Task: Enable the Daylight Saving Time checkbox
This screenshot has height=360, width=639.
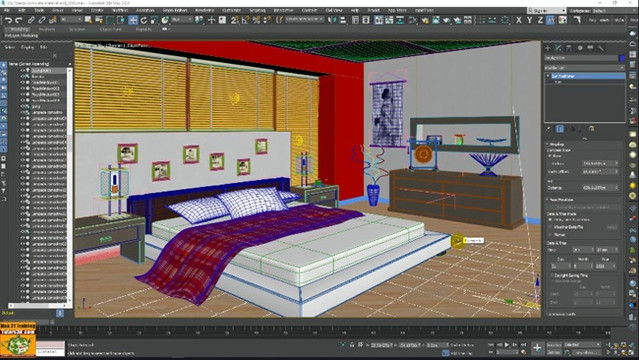Action: [x=551, y=276]
